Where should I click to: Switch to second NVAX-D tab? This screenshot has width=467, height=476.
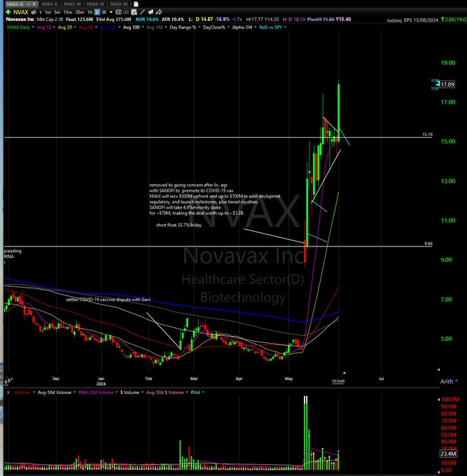50,4
